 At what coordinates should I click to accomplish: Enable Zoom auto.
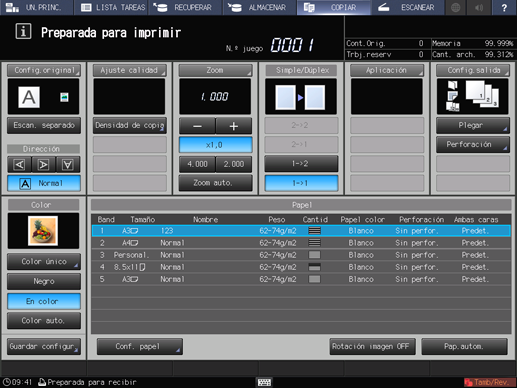coord(215,183)
